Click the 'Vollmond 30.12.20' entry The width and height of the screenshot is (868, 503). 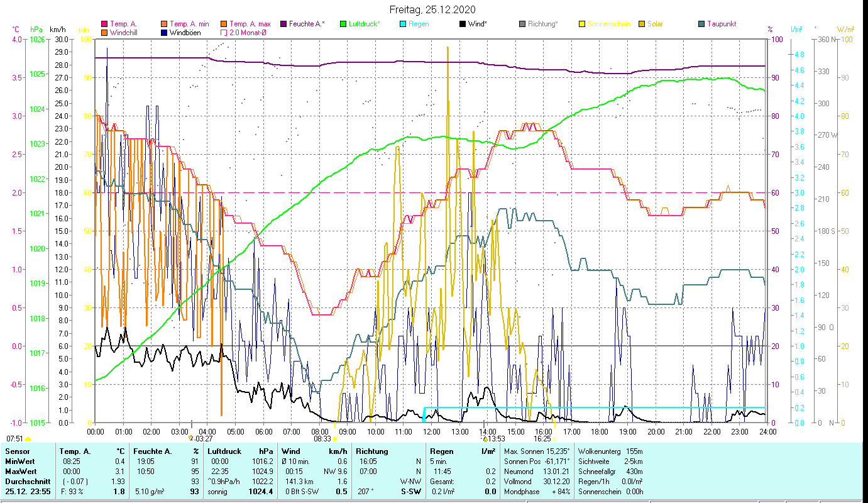537,482
